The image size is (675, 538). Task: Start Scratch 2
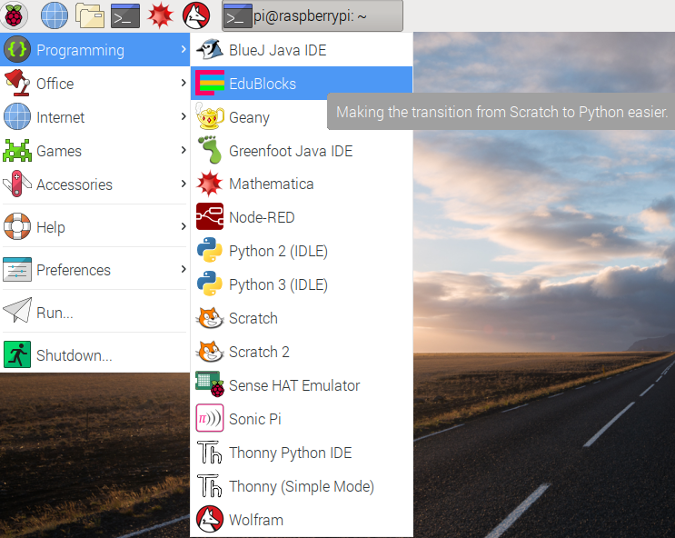point(259,352)
